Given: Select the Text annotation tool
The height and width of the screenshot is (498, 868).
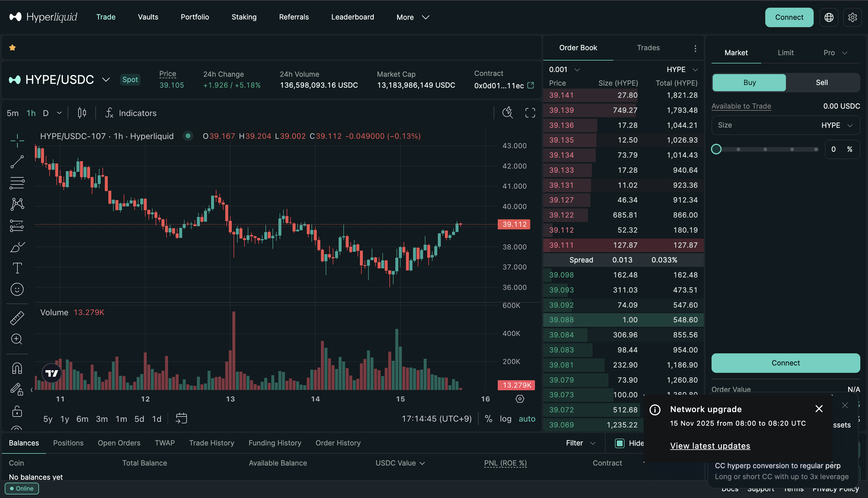Looking at the screenshot, I should (x=17, y=268).
